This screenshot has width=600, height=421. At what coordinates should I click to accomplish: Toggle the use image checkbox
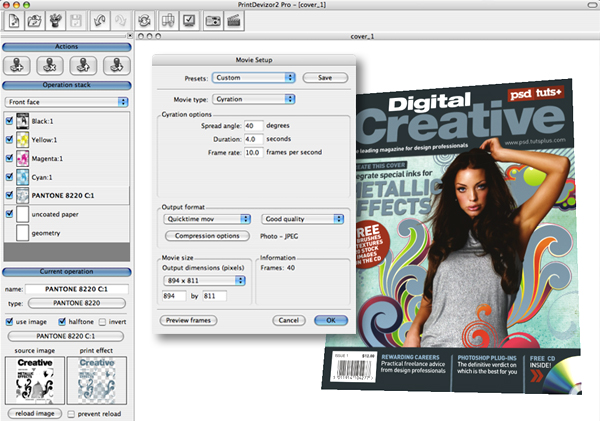click(x=10, y=322)
